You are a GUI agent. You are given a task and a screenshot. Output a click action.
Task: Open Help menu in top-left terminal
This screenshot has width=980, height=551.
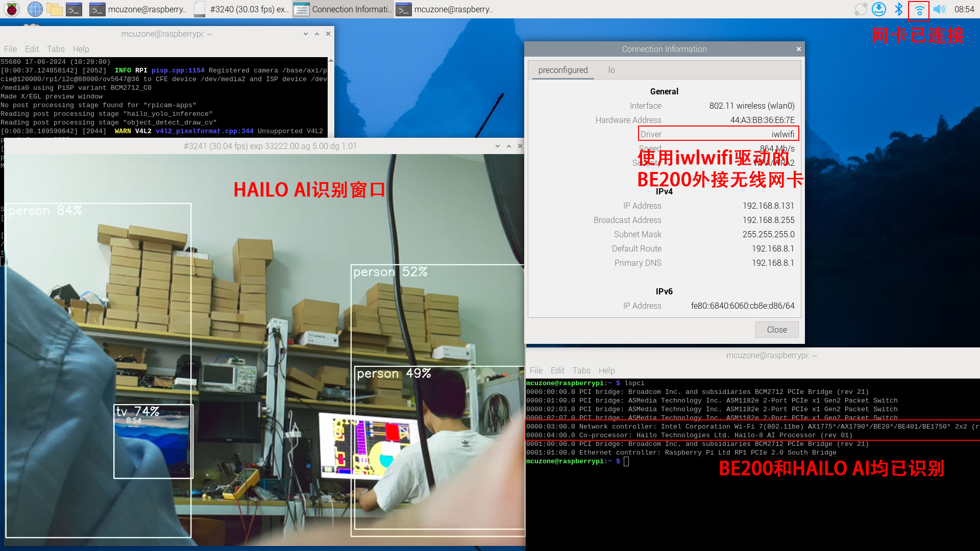(x=81, y=49)
